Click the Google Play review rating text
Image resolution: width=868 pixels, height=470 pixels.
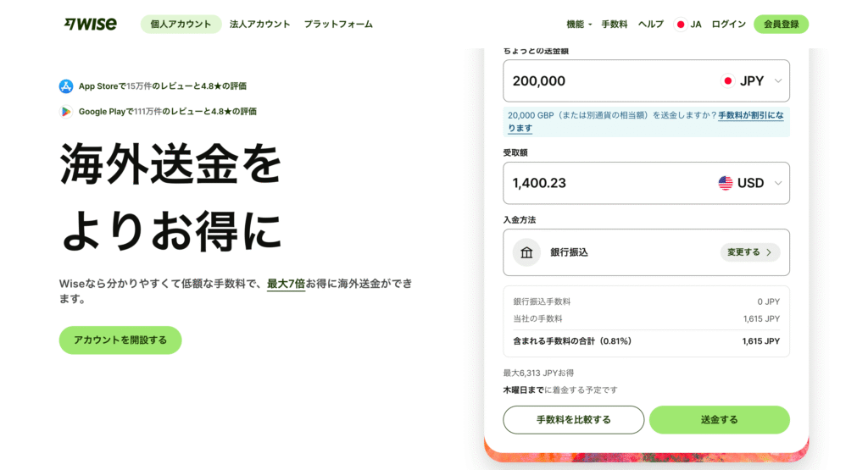[x=167, y=112]
